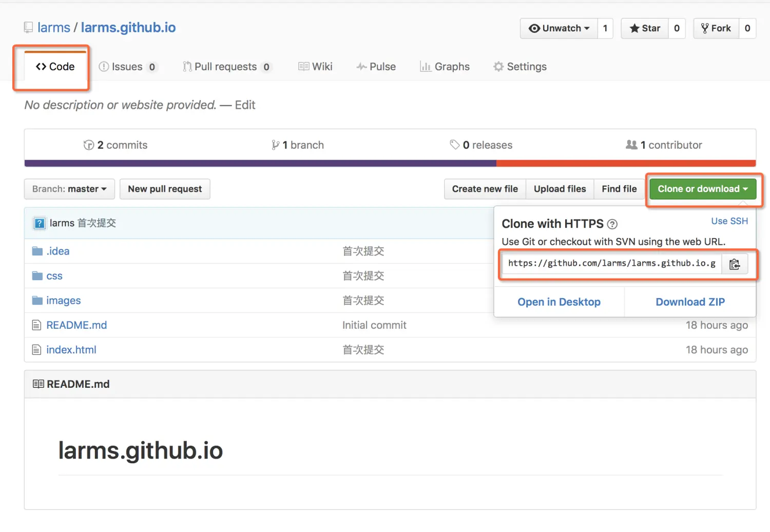Image resolution: width=770 pixels, height=532 pixels.
Task: Click the Open in Desktop link
Action: (559, 302)
